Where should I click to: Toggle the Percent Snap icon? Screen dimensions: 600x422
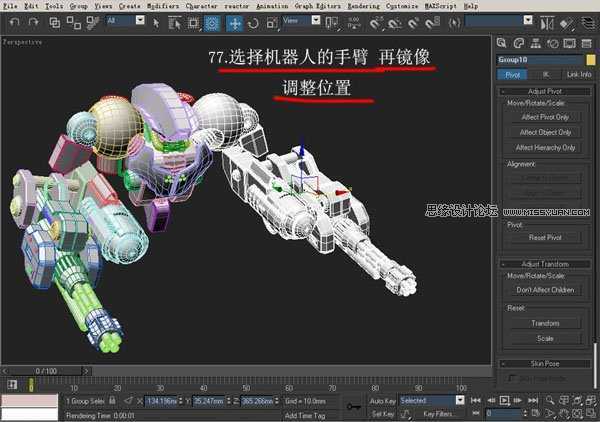[413, 23]
